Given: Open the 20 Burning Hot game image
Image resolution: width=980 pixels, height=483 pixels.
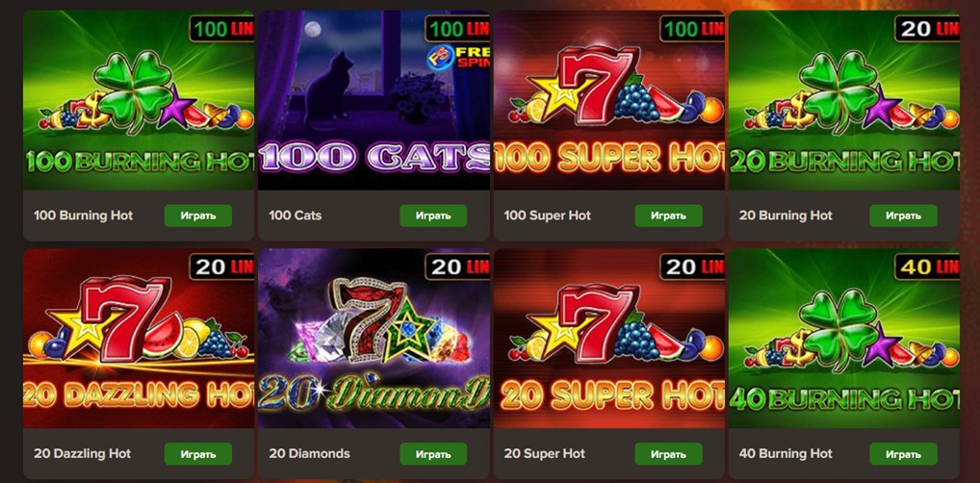Looking at the screenshot, I should point(843,100).
